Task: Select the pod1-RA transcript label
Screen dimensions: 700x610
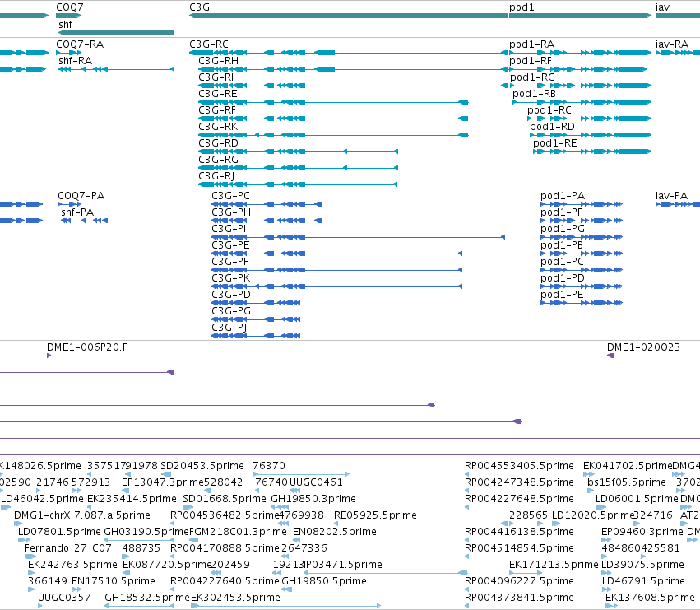Action: [x=531, y=44]
